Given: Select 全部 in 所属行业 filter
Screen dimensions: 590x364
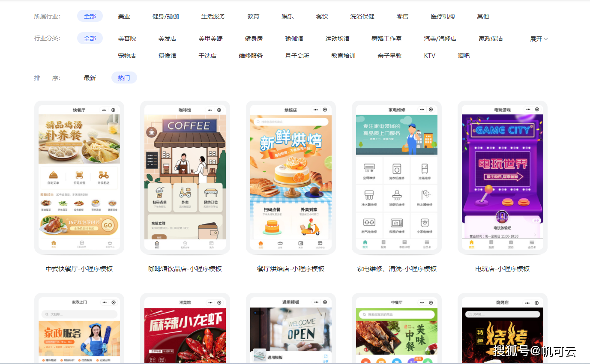Looking at the screenshot, I should (90, 16).
